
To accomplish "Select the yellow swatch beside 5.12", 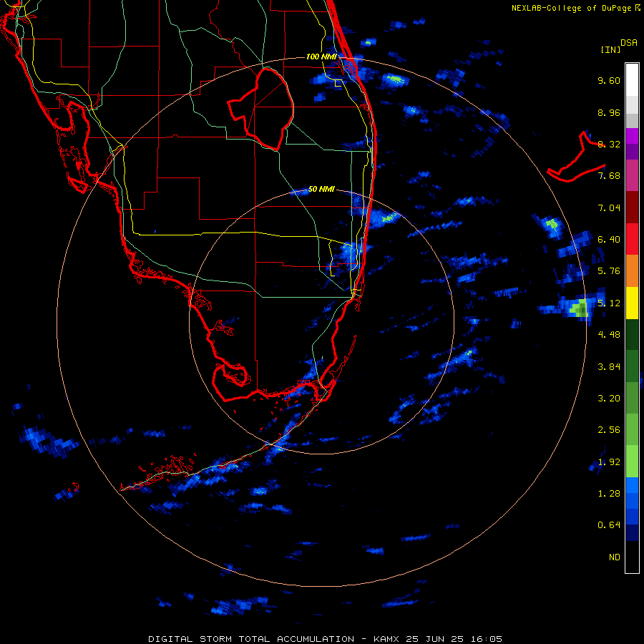I will click(632, 303).
